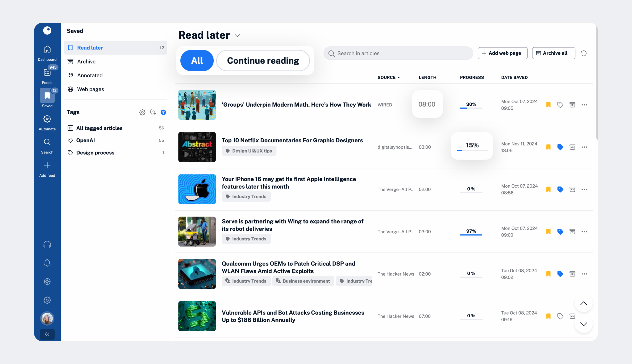Expand the Read later title dropdown

click(237, 36)
